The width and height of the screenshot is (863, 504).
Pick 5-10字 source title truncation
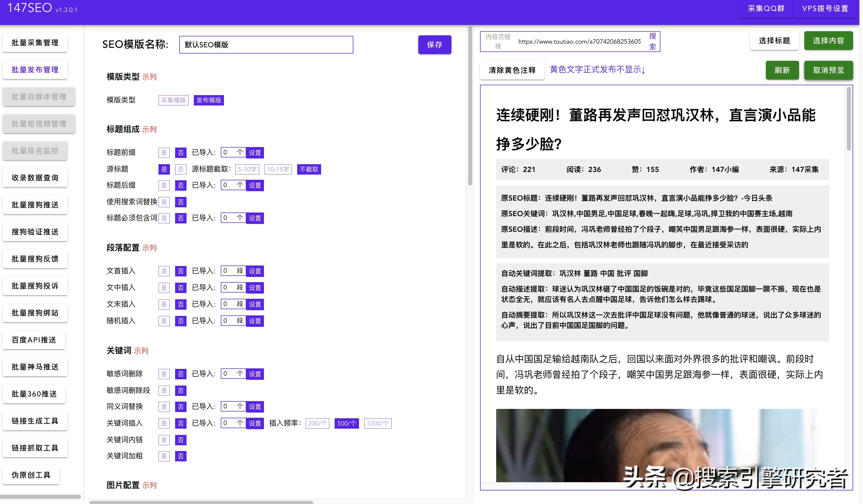pos(247,169)
